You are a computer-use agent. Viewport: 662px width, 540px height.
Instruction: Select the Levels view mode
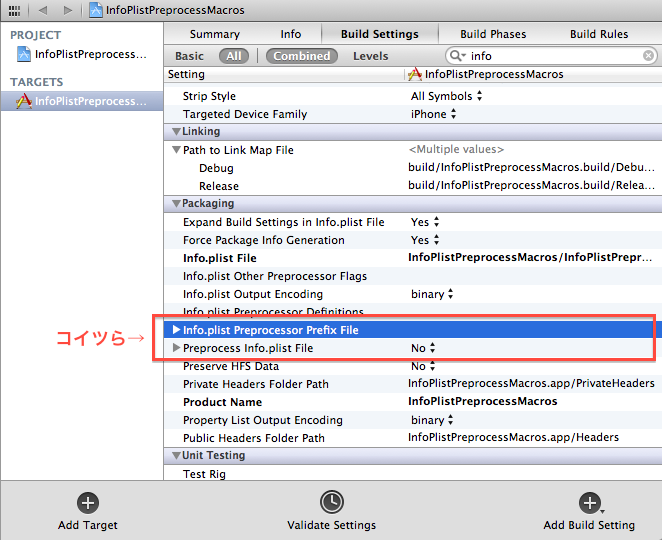click(x=371, y=56)
